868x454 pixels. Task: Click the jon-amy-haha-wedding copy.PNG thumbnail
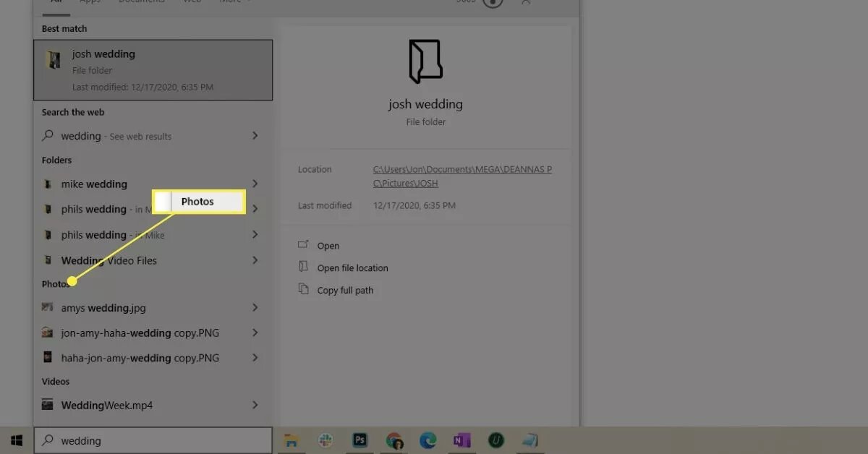click(48, 333)
